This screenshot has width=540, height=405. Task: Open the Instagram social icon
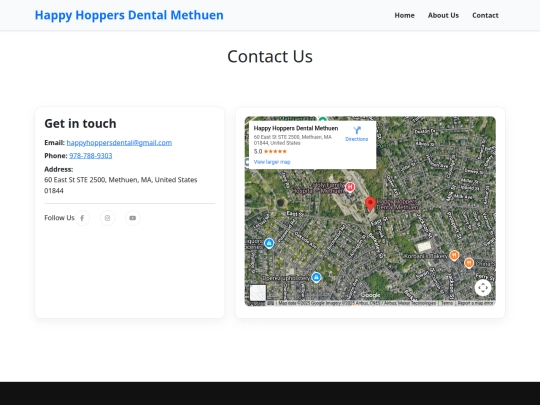point(107,218)
